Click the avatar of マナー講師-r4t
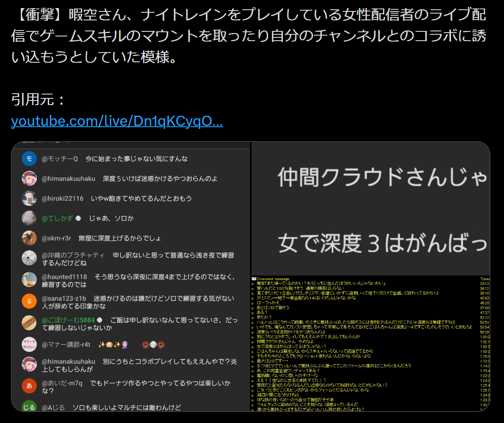Image resolution: width=504 pixels, height=423 pixels. click(x=29, y=345)
